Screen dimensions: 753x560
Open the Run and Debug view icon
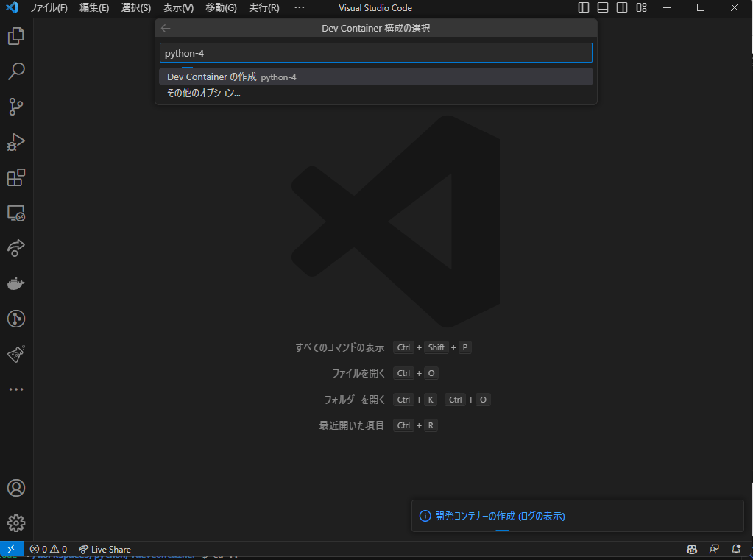[16, 142]
